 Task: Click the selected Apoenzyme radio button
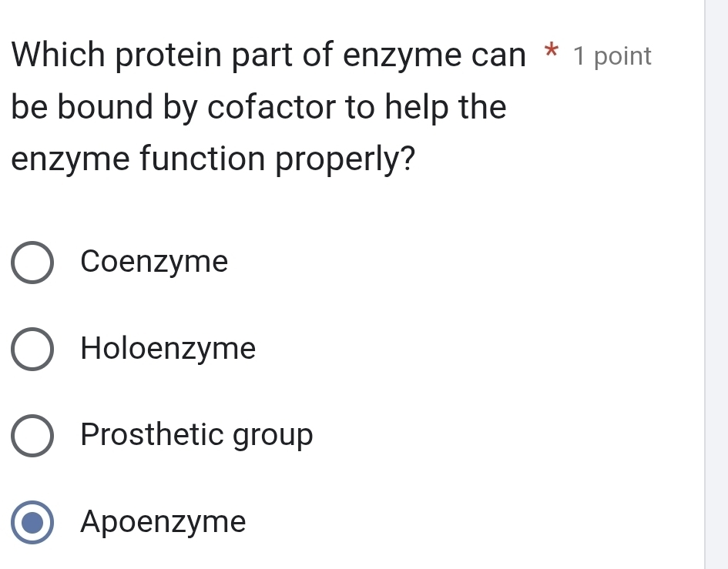click(32, 522)
